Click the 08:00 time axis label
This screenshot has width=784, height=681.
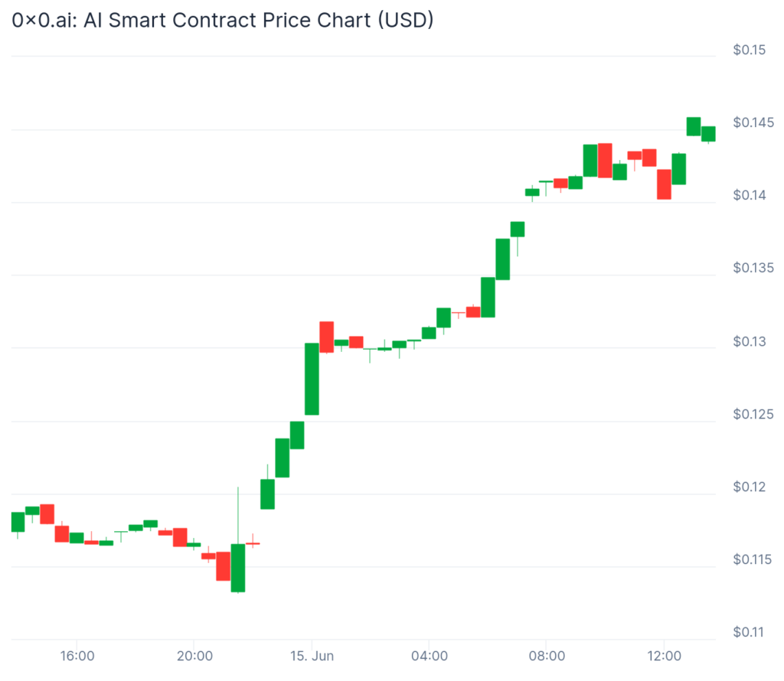[547, 657]
